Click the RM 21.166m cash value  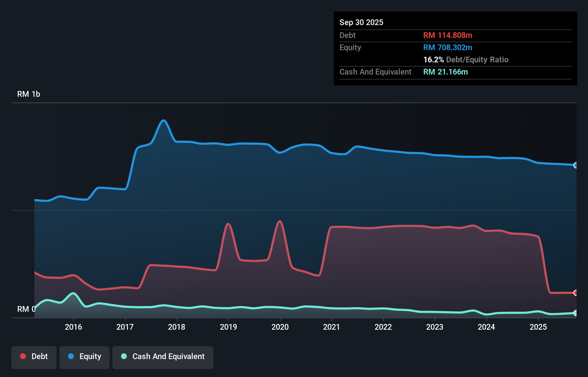(445, 72)
